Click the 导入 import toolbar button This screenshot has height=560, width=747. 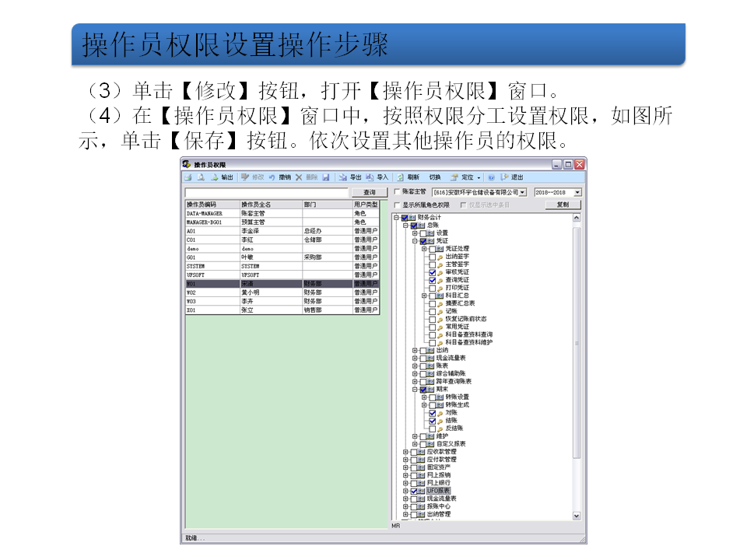377,177
